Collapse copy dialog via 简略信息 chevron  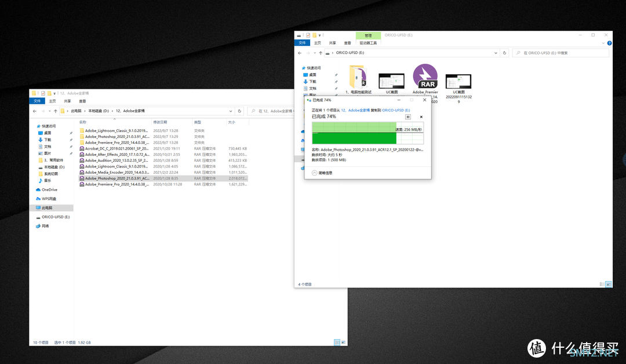(315, 173)
